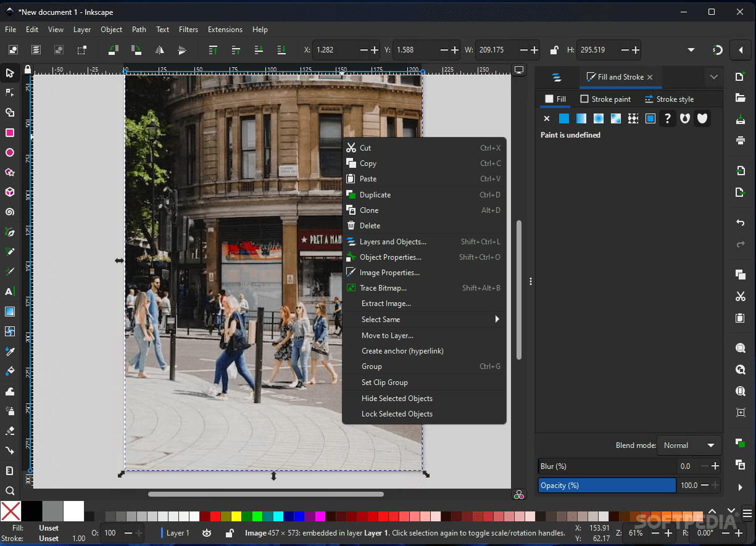Toggle the width/height proportion lock
Screen dimensions: 756x546
tap(554, 50)
